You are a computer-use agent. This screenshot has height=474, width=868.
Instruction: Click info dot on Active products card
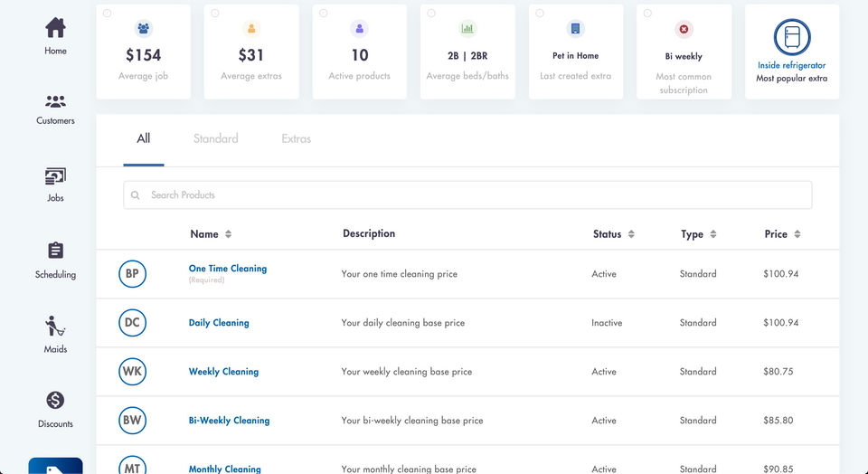[x=324, y=14]
